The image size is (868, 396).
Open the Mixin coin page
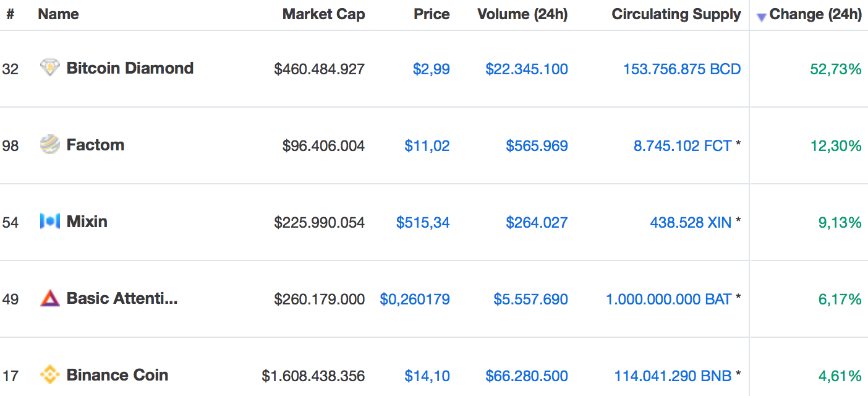tap(87, 222)
